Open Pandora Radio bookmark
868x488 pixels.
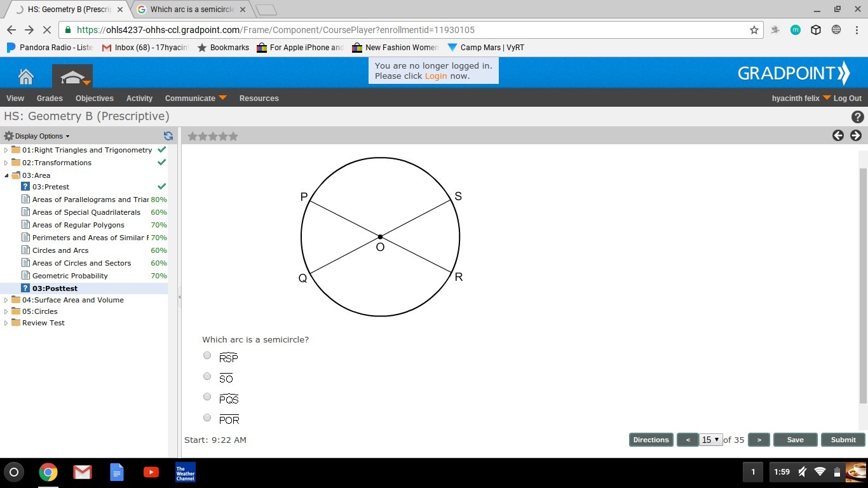pos(50,48)
